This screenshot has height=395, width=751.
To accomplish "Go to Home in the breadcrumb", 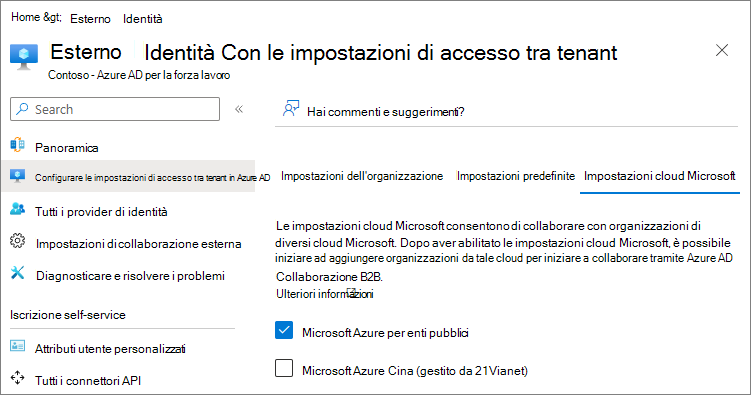I will [25, 17].
